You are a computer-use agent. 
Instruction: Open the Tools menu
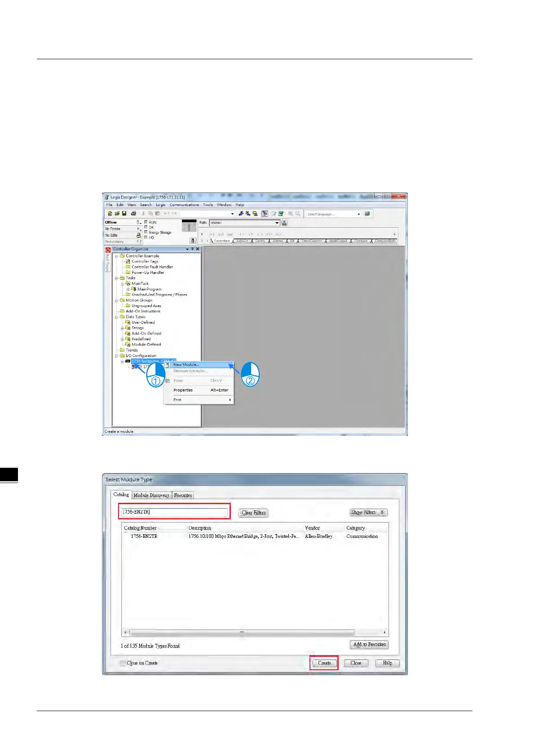[208, 205]
